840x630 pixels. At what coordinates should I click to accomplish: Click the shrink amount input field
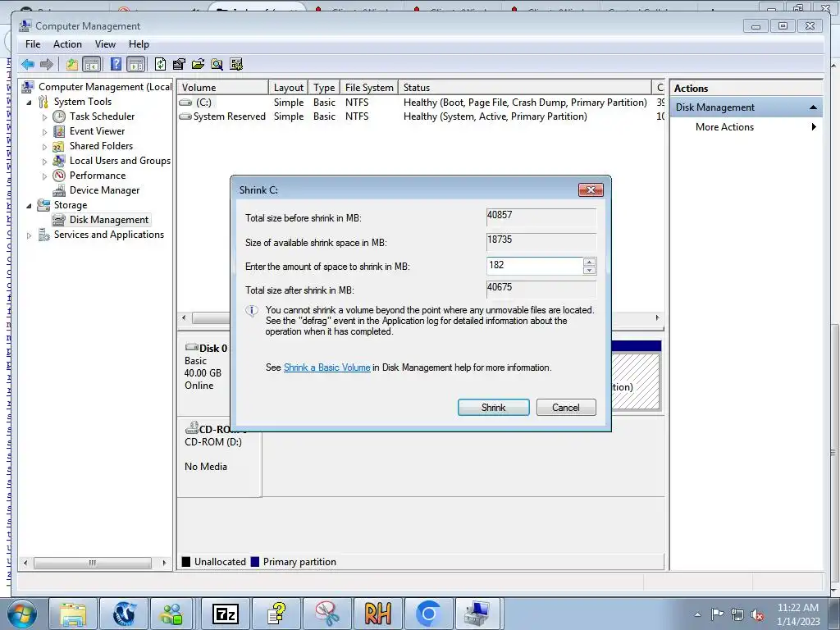click(x=534, y=266)
